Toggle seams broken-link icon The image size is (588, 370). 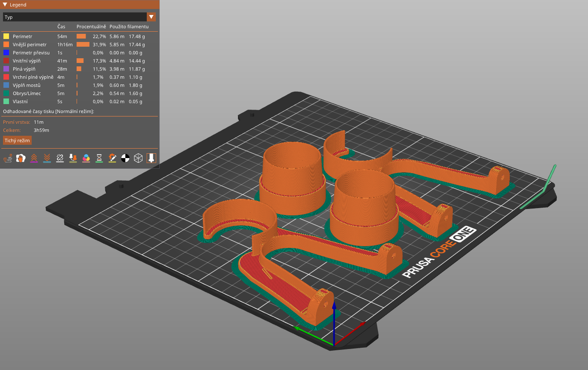pos(60,158)
